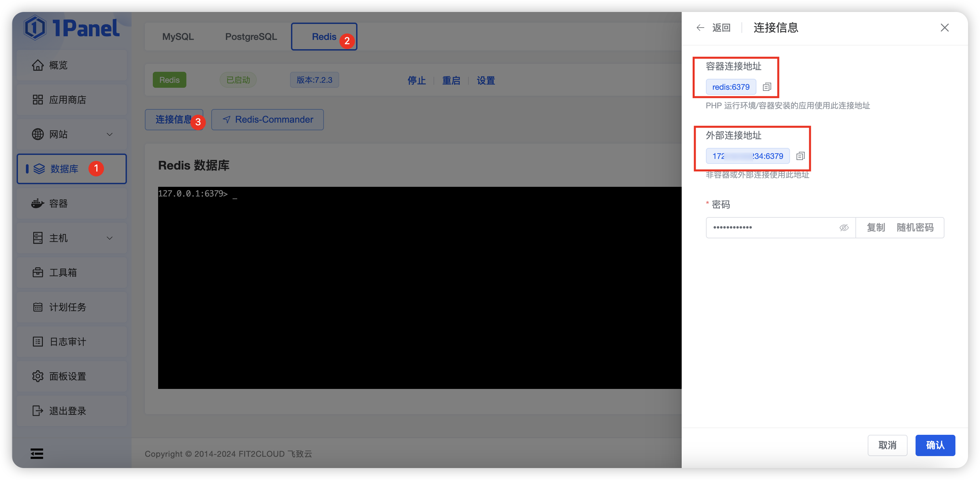Click the 计划任务 calendar icon
The image size is (980, 480).
click(x=38, y=307)
